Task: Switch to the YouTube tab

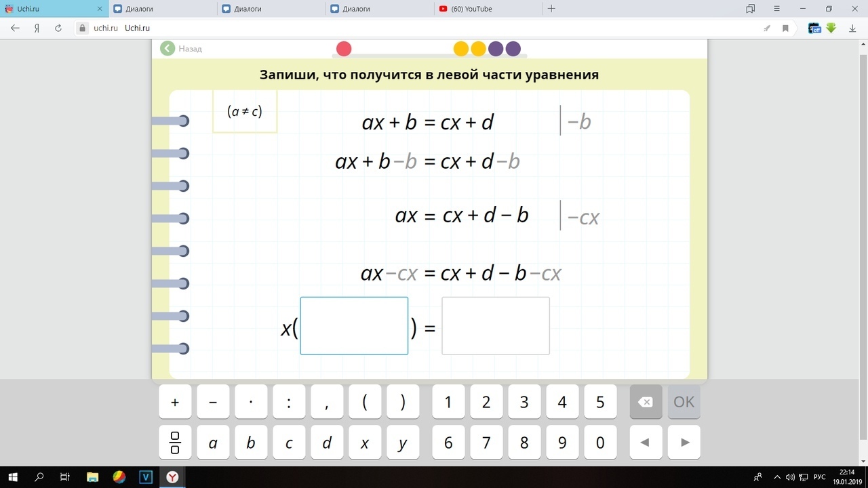Action: pyautogui.click(x=488, y=9)
